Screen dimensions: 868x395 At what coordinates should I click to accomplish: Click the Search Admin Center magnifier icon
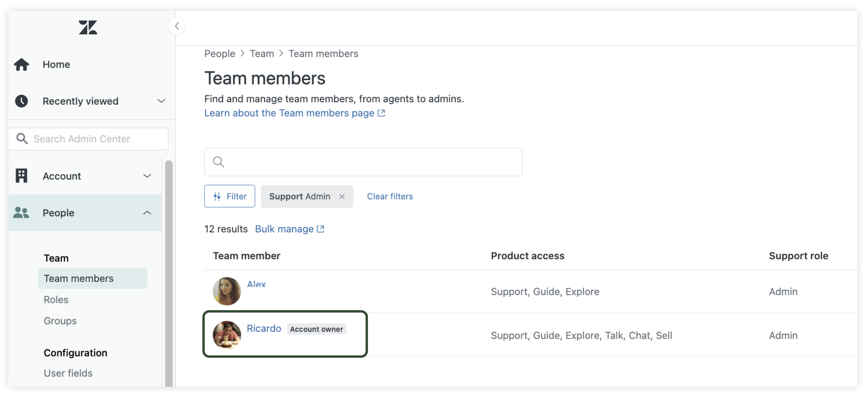click(22, 139)
